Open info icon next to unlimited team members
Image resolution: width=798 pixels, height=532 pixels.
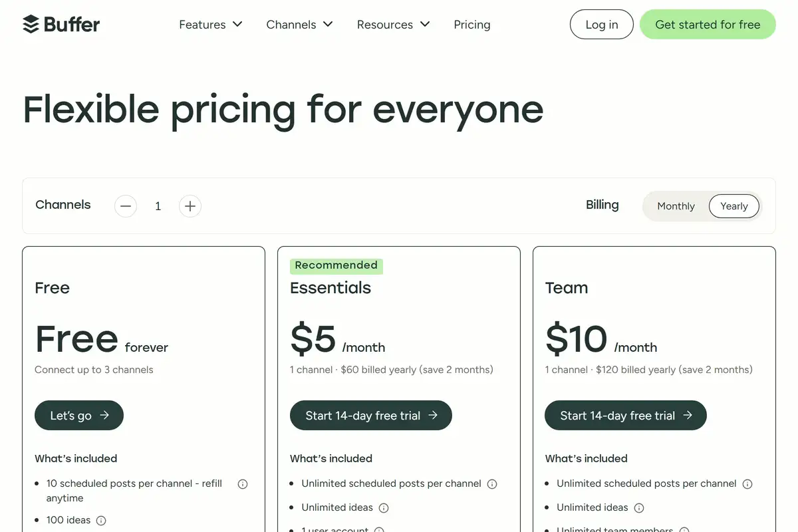(684, 529)
